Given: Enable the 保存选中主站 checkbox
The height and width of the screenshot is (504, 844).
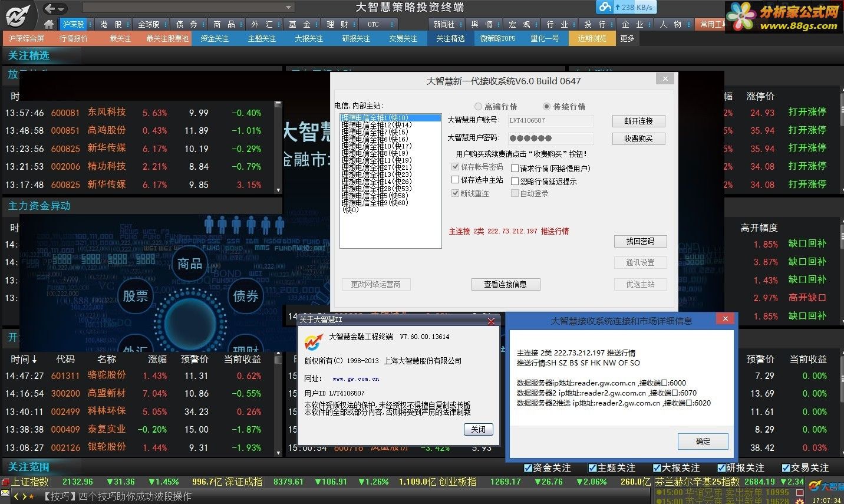Looking at the screenshot, I should (x=455, y=180).
